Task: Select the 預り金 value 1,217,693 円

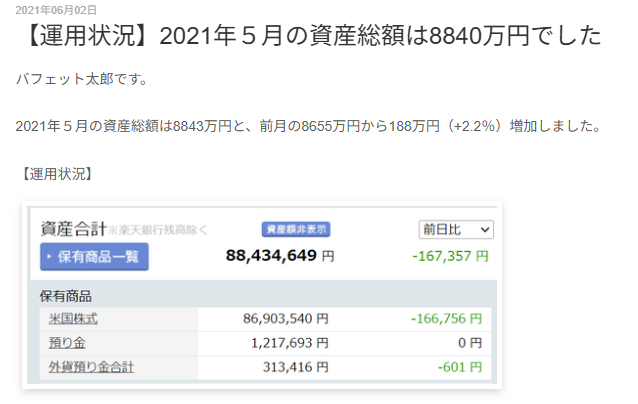Action: point(291,343)
